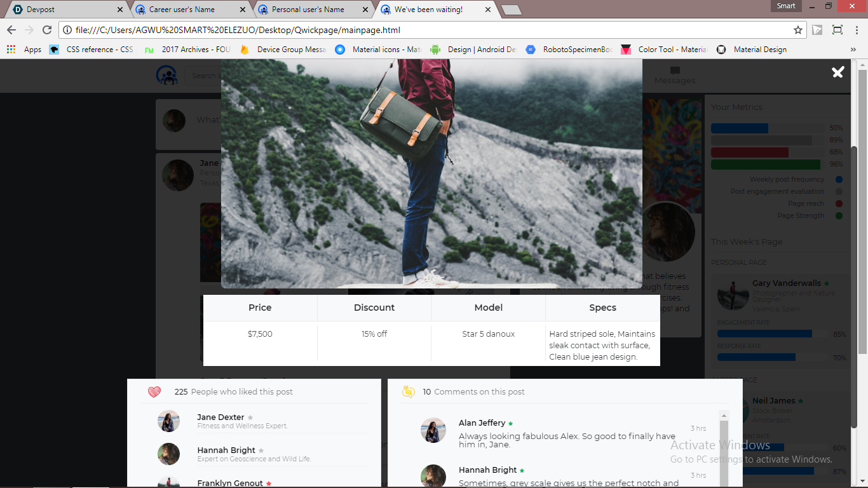Screen dimensions: 868x488
Task: Click the Messages icon in the page header
Action: coord(675,71)
